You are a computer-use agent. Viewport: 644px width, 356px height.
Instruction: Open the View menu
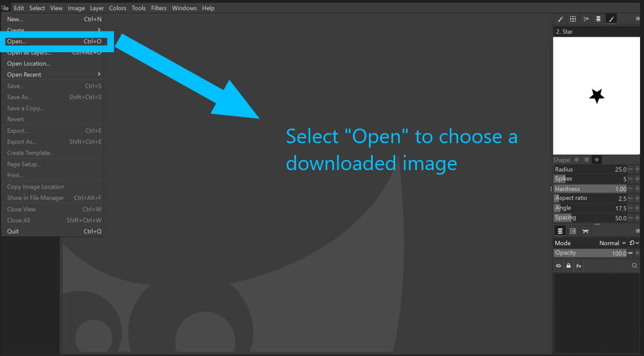pyautogui.click(x=56, y=8)
